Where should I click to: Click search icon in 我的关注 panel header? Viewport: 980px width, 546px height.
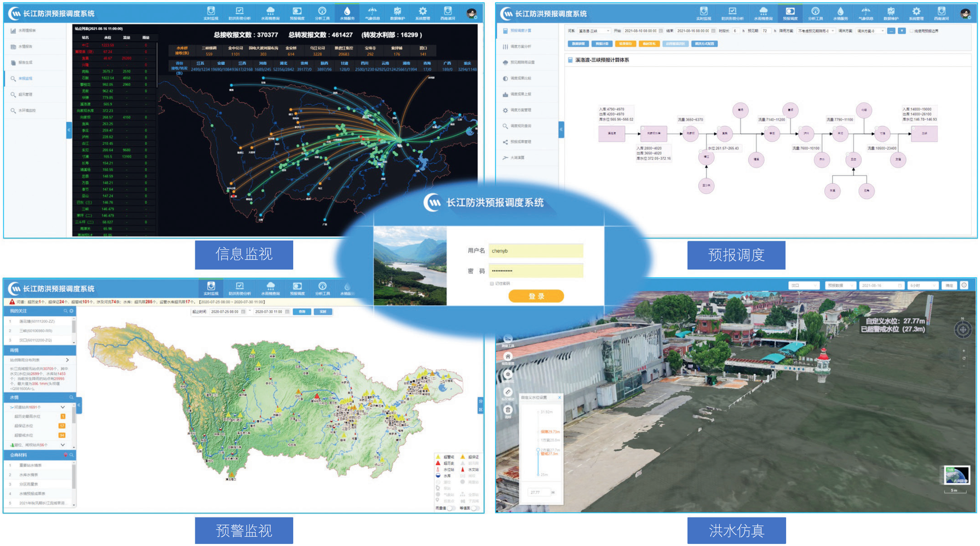(65, 311)
